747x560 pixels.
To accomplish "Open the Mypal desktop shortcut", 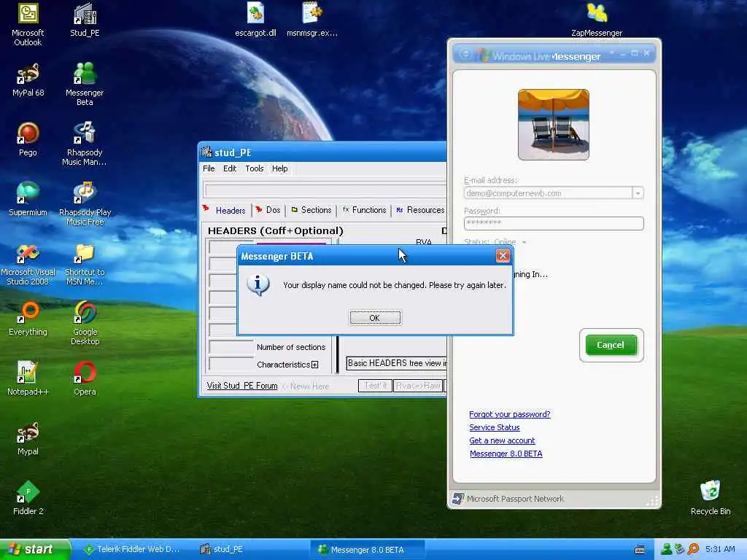I will 28,438.
